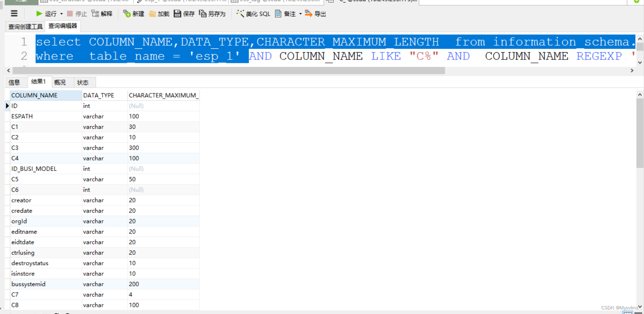Select the C3 column name cell
The height and width of the screenshot is (314, 644).
click(45, 148)
